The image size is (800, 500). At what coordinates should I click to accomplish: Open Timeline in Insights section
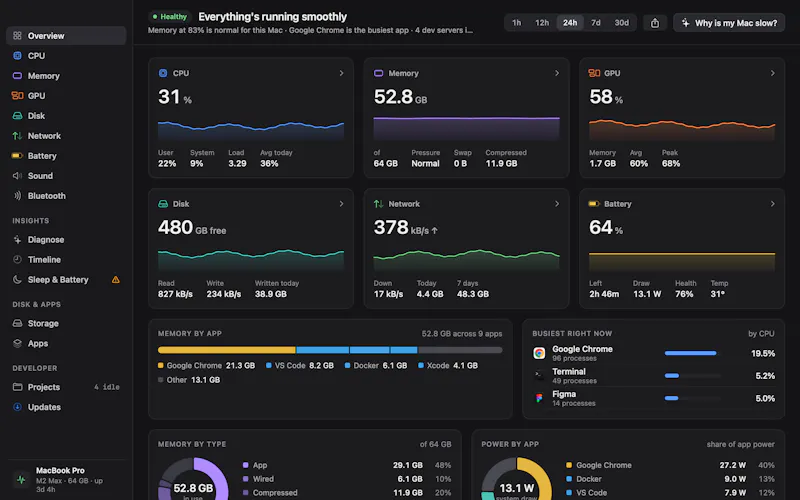(x=66, y=259)
